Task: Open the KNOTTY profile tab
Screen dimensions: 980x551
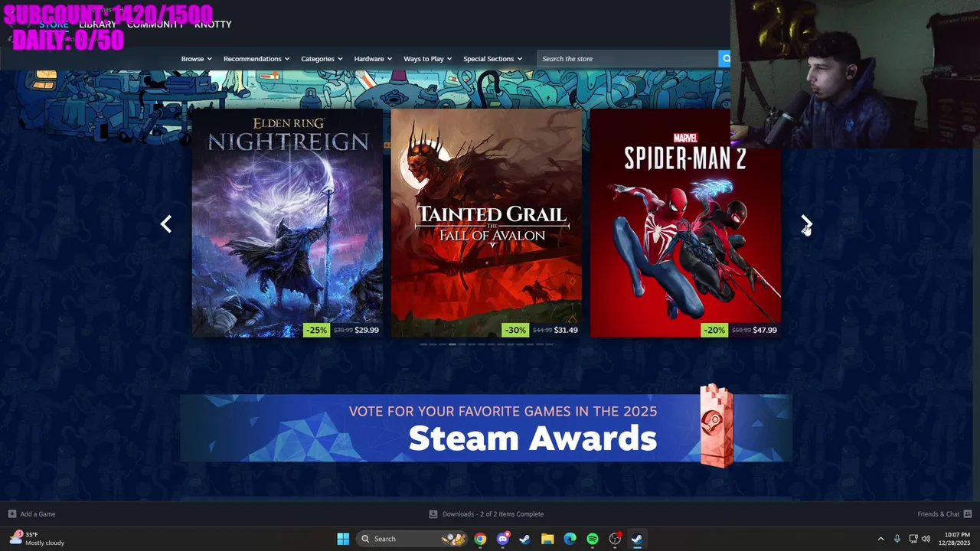Action: click(x=213, y=24)
